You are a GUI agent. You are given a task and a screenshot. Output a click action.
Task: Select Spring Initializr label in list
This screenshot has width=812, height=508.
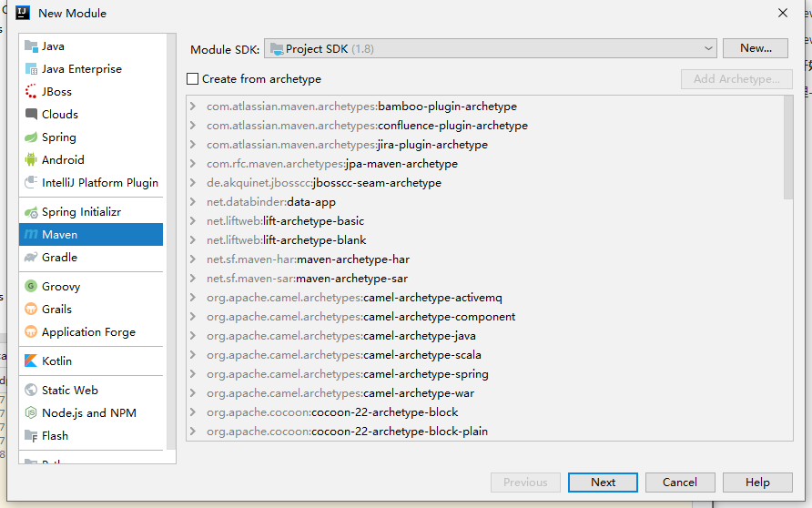[81, 212]
